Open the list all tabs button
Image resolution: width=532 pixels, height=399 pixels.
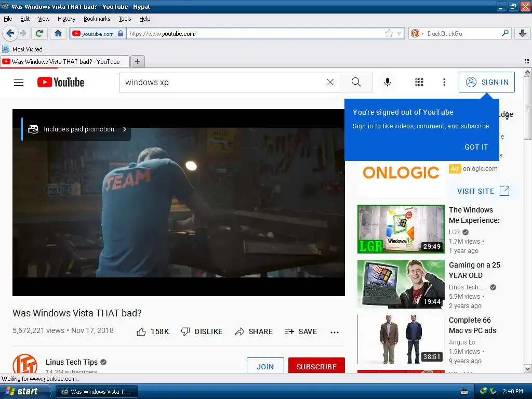527,61
